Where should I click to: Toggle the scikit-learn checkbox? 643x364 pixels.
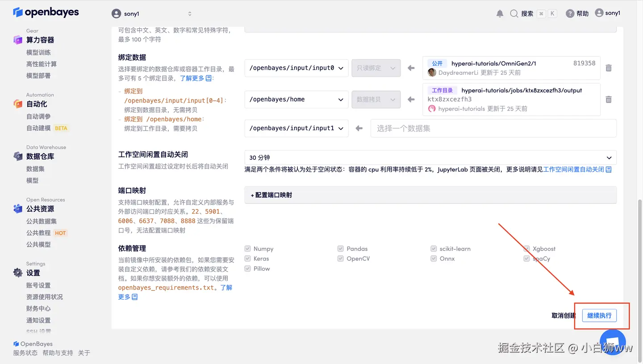click(x=434, y=249)
